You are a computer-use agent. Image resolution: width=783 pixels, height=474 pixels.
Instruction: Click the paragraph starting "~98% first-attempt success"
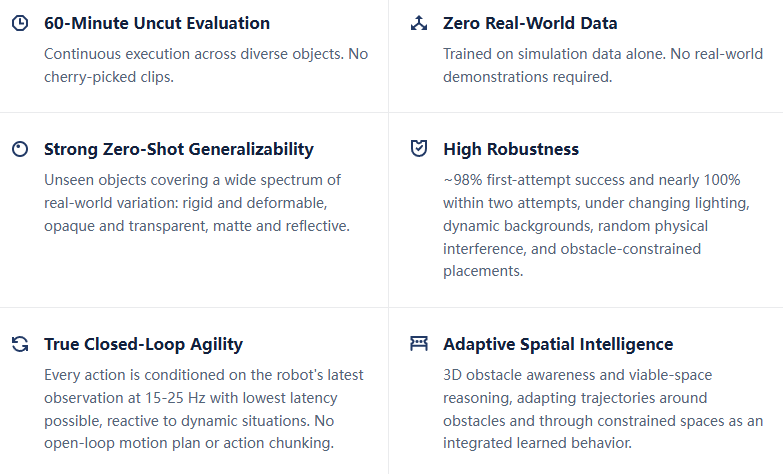(596, 225)
